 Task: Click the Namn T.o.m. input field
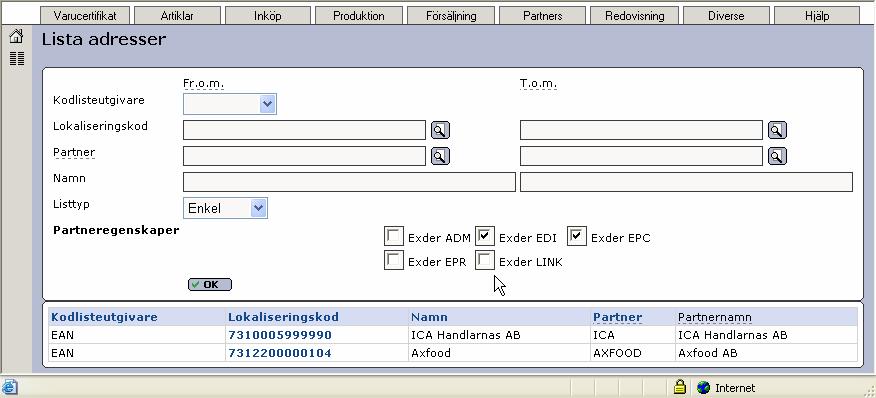pyautogui.click(x=686, y=182)
